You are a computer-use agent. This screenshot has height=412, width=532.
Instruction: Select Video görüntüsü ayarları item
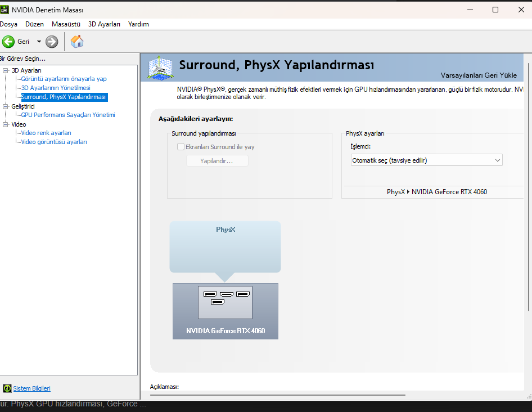(54, 142)
